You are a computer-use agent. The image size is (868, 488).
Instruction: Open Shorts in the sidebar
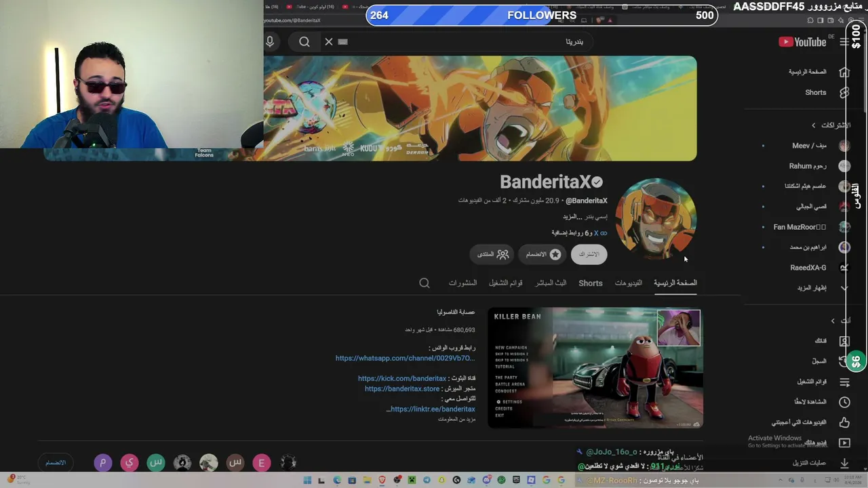[x=816, y=92]
